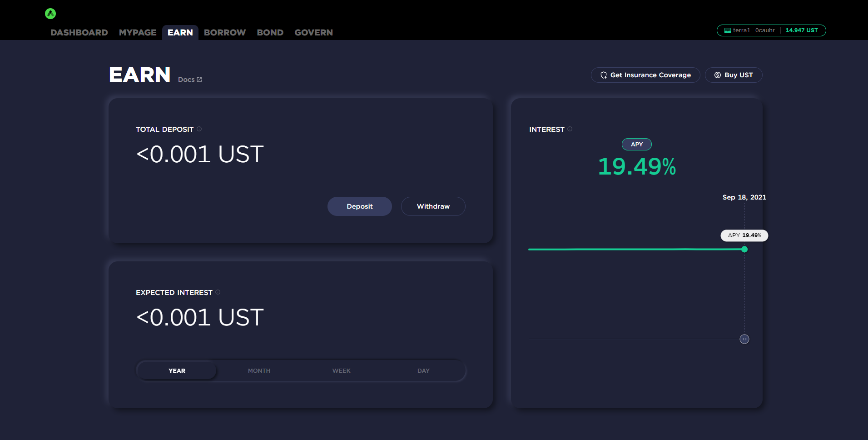This screenshot has height=440, width=868.
Task: Click the dollar icon on Buy UST
Action: coord(717,75)
